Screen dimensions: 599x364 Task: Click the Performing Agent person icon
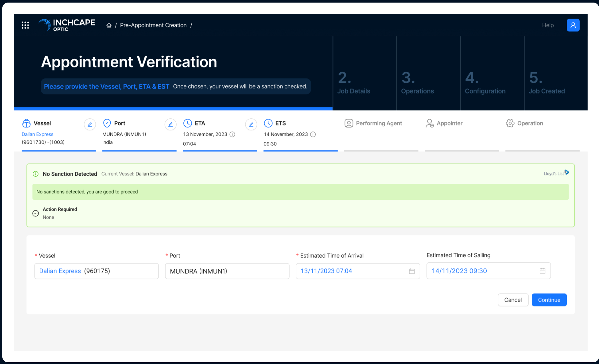click(349, 123)
